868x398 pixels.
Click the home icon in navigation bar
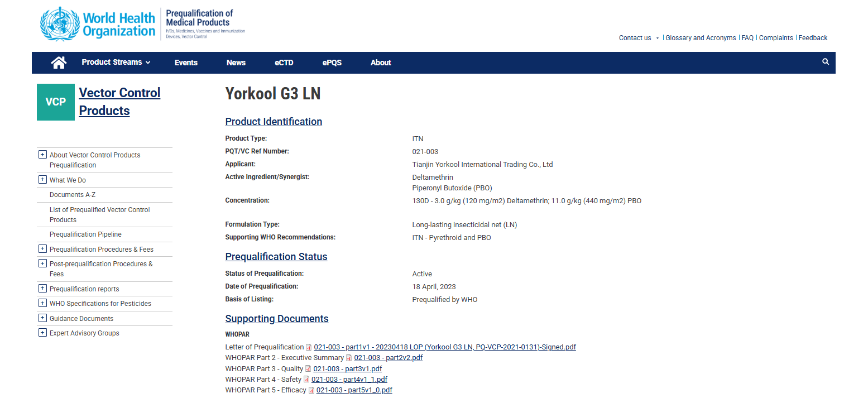click(59, 63)
